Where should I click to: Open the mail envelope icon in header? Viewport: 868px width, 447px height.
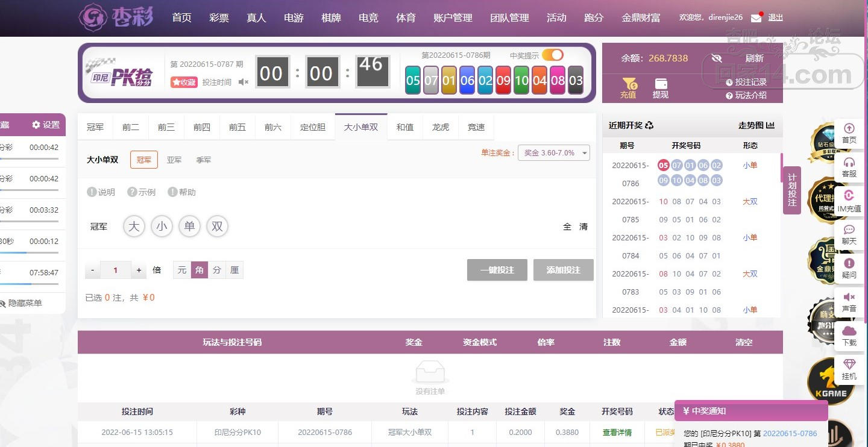[756, 18]
